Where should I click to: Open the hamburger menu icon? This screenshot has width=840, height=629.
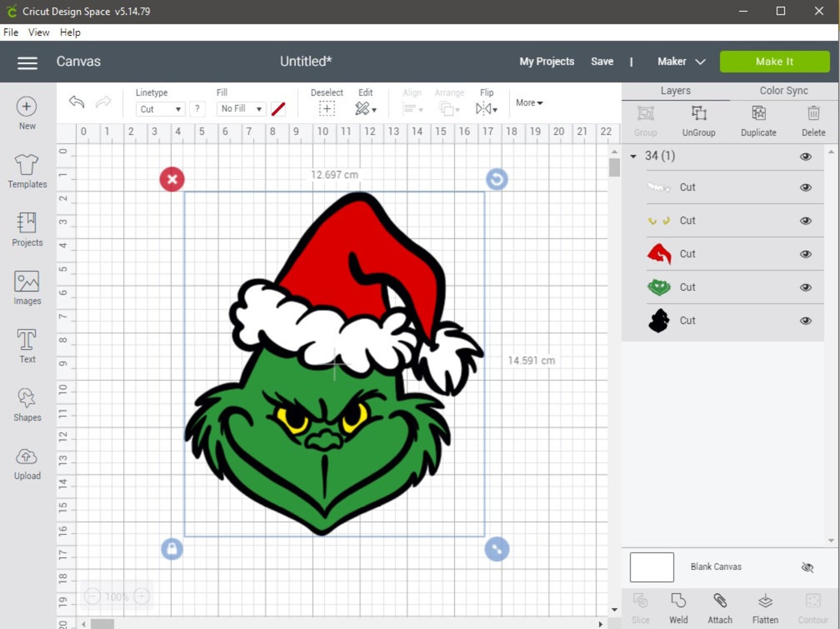coord(27,63)
